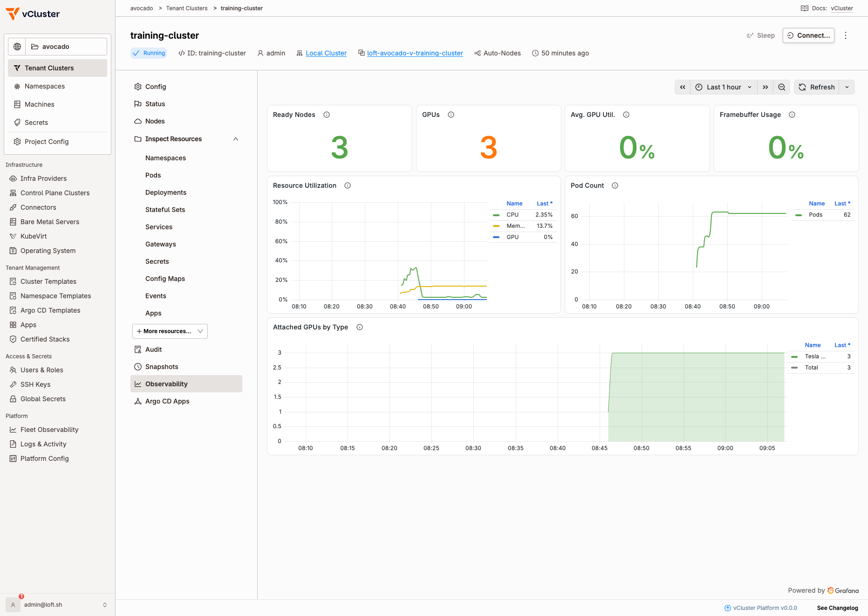Click the Auto-Nodes icon label
This screenshot has height=616, width=868.
point(498,53)
